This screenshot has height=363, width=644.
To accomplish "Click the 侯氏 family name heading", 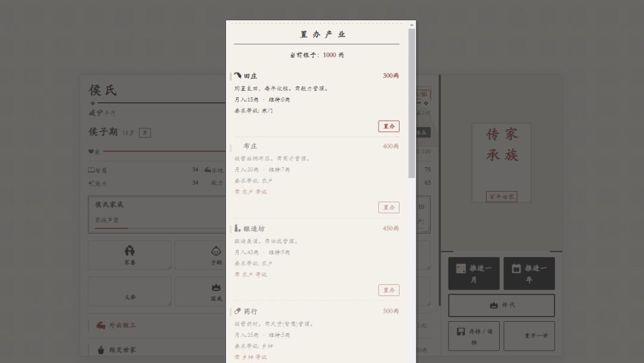I will coord(103,90).
